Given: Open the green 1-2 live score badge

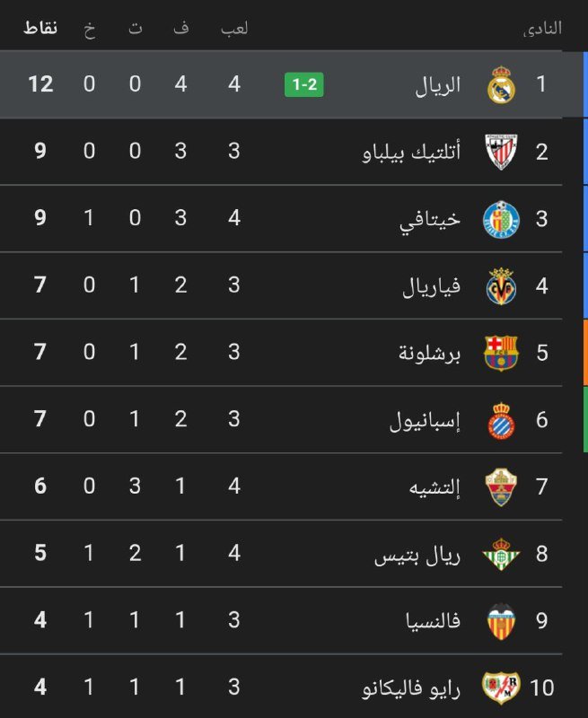Looking at the screenshot, I should click(x=303, y=85).
